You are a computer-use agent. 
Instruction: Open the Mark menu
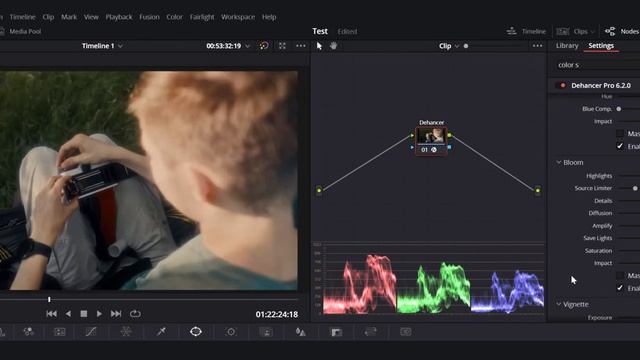69,17
